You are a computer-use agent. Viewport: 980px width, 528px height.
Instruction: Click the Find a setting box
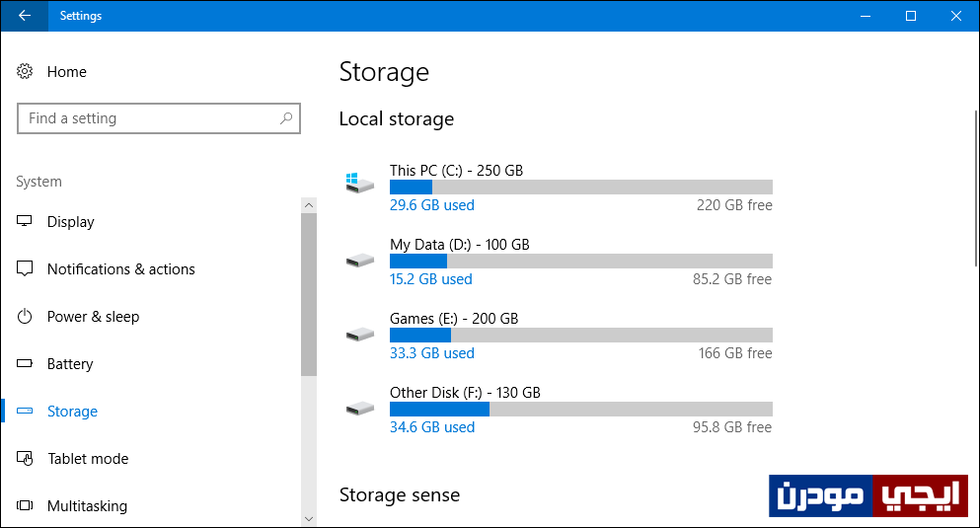(159, 118)
